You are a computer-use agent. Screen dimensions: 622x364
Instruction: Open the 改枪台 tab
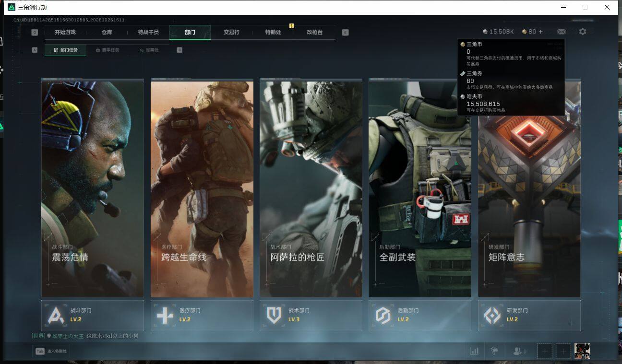[314, 33]
